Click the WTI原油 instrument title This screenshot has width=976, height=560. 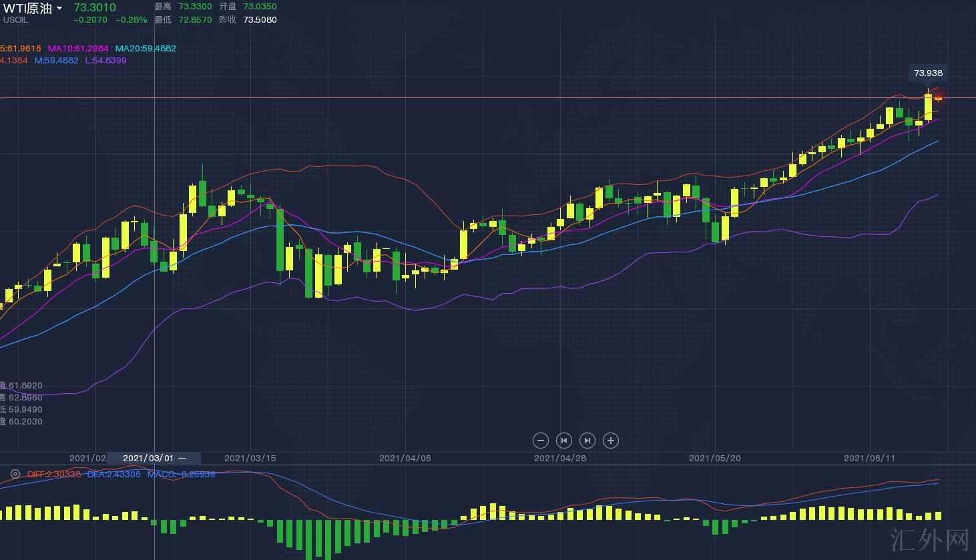27,9
